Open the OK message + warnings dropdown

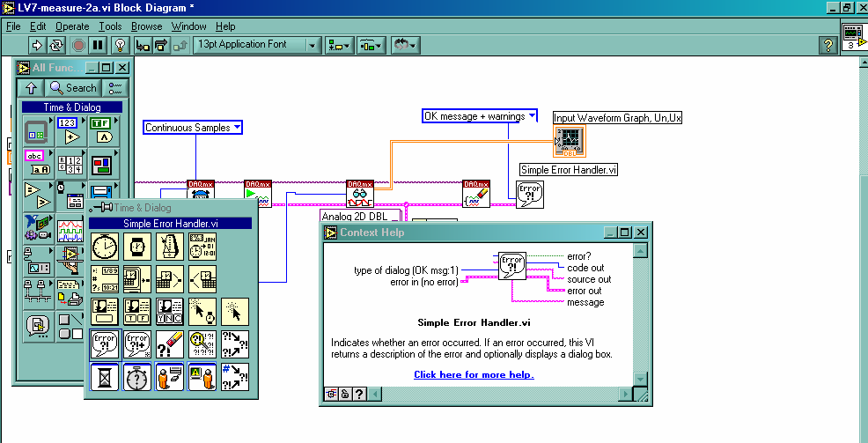coord(480,116)
